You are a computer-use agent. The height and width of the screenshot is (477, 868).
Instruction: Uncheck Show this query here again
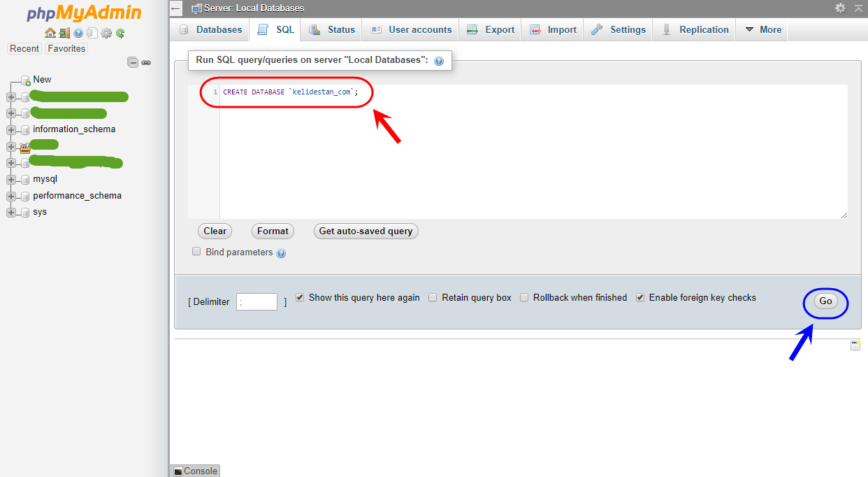pos(300,297)
